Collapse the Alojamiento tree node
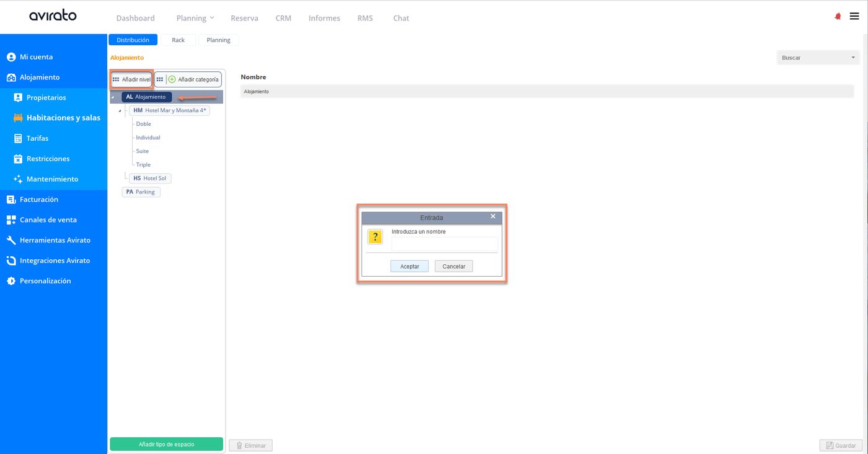 click(112, 97)
